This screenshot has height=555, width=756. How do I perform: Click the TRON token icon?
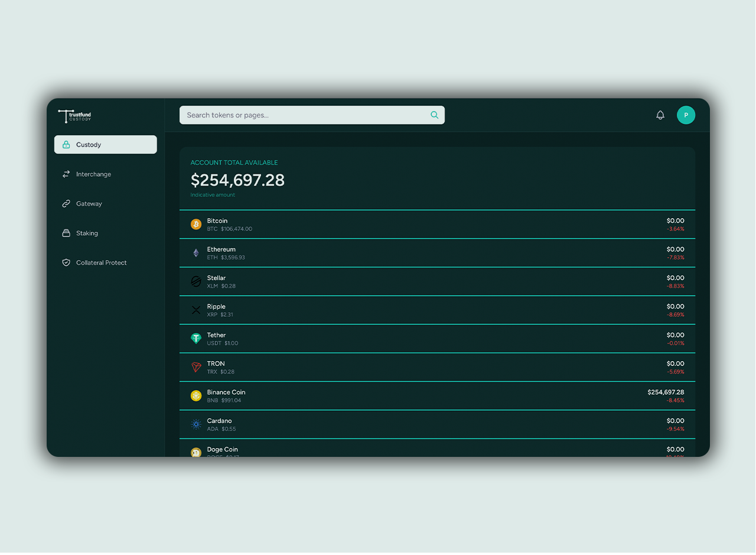(x=196, y=368)
